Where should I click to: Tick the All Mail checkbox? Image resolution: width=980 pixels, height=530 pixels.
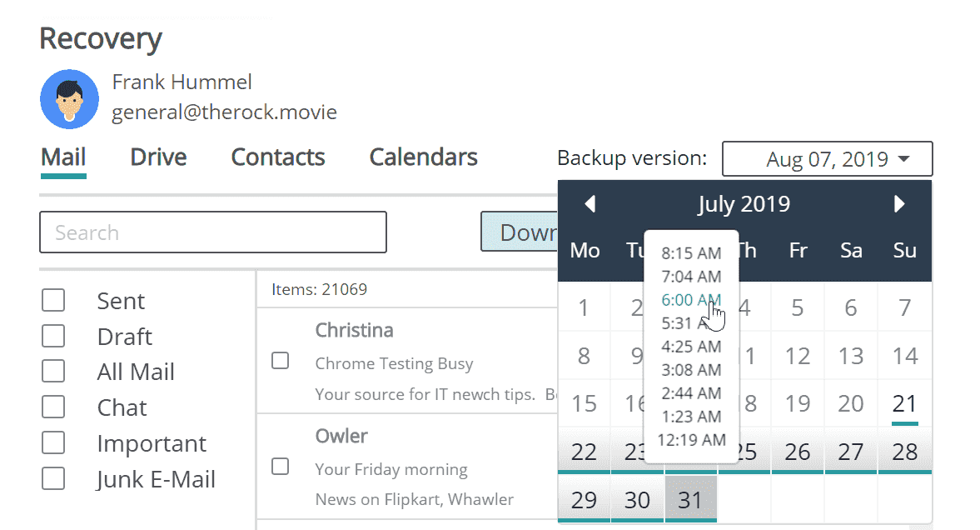tap(53, 371)
